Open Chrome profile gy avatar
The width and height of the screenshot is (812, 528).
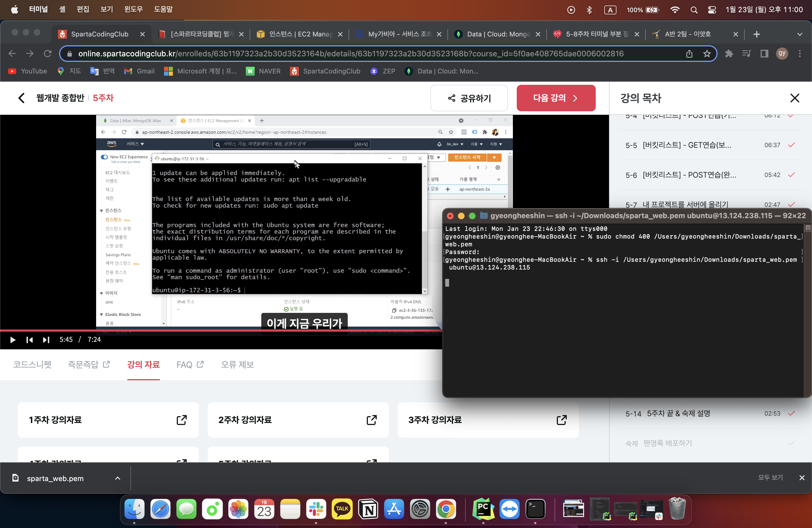point(782,54)
